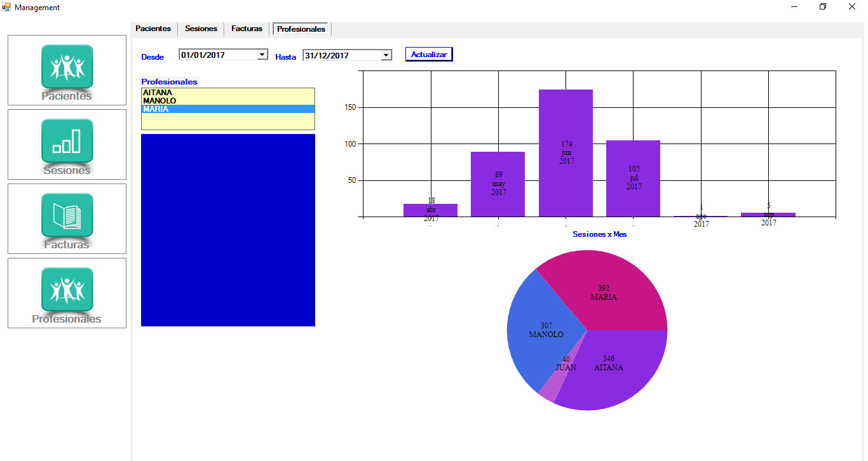Choose MANOLO from the Profesionales list
Image resolution: width=868 pixels, height=461 pixels.
pos(159,101)
